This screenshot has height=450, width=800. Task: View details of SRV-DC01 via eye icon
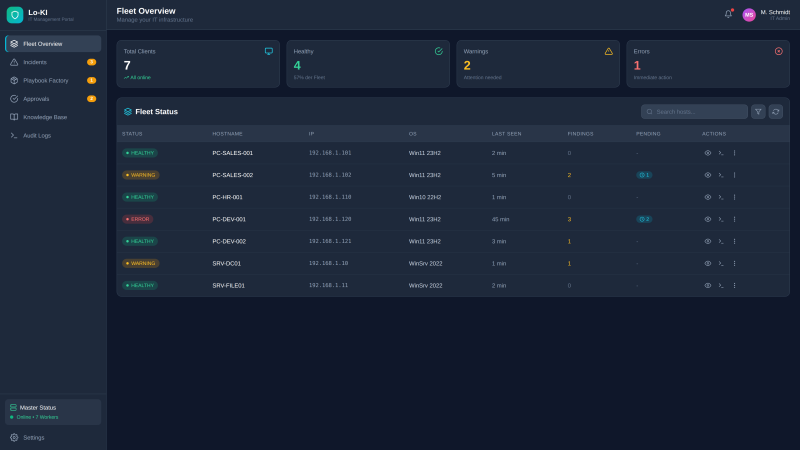(x=708, y=263)
